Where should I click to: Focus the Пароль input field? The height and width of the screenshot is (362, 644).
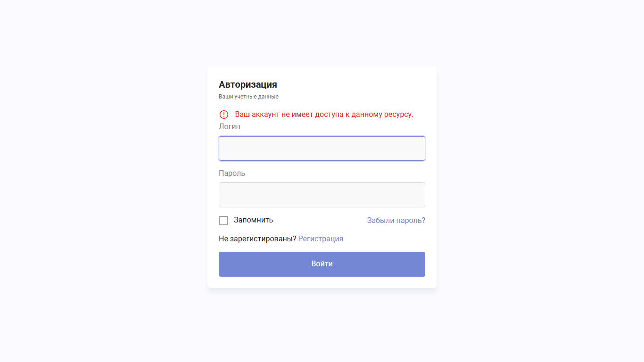[322, 195]
